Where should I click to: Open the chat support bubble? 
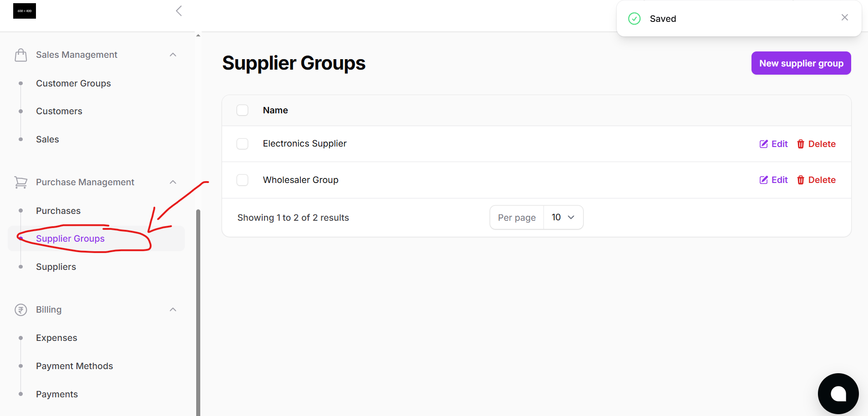(838, 393)
